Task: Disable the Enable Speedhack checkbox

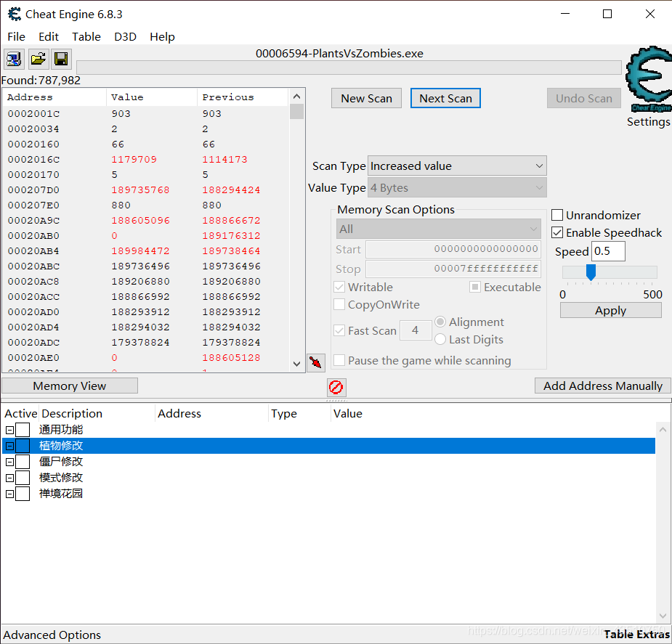Action: [x=556, y=232]
